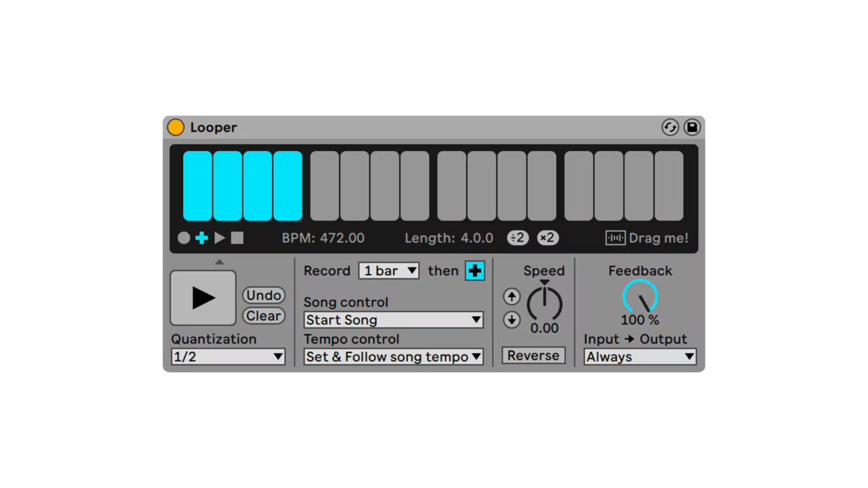The image size is (868, 488).
Task: Click the Length: 4.0.0 readout
Action: coord(448,238)
